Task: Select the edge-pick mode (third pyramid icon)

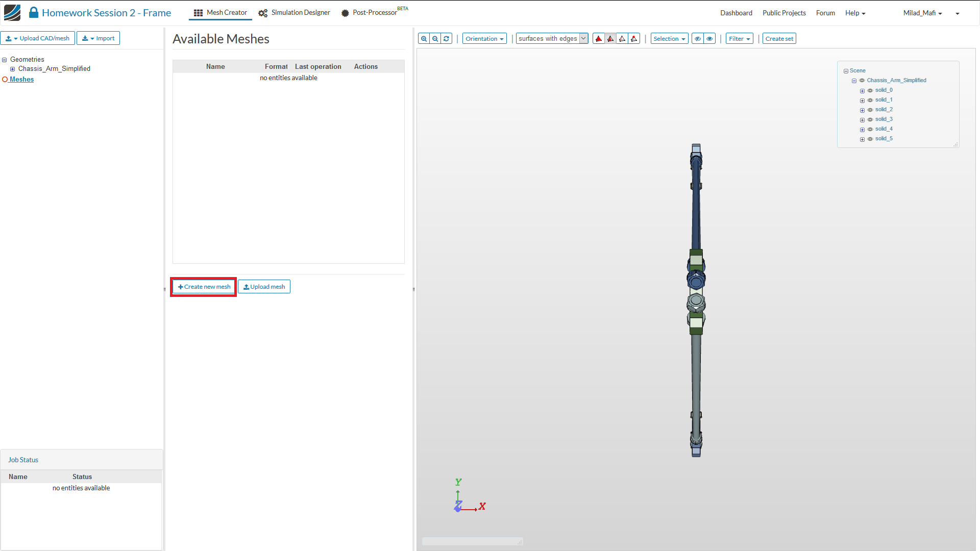Action: [622, 39]
